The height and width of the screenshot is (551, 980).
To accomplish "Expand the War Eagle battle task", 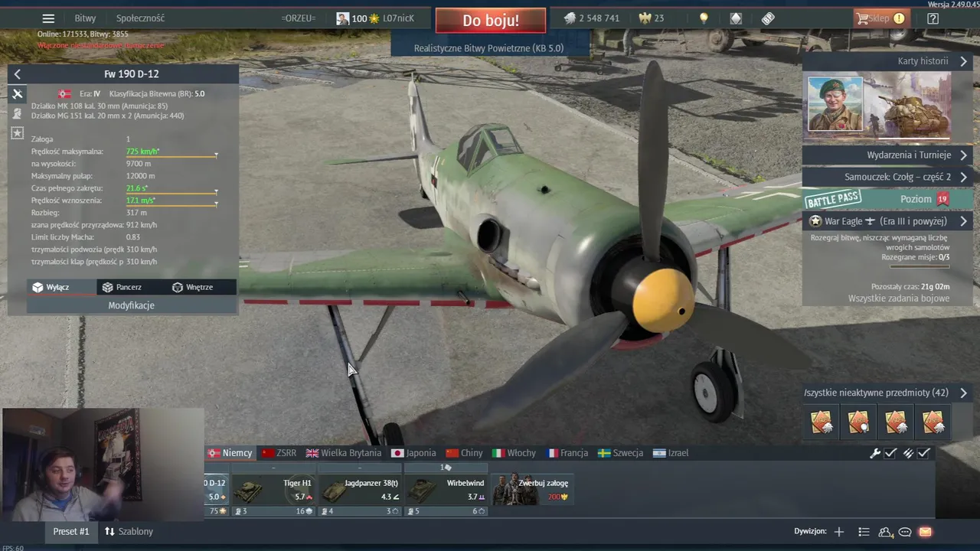I will [x=888, y=221].
